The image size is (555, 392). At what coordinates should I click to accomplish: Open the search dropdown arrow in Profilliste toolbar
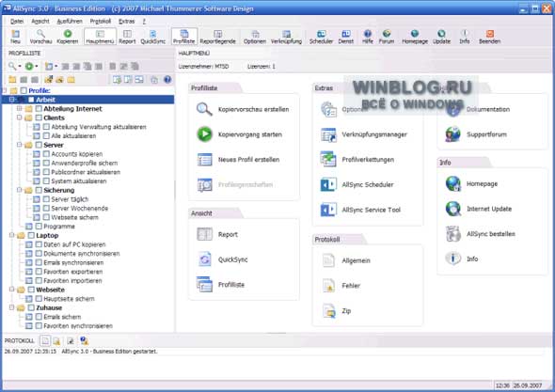20,66
